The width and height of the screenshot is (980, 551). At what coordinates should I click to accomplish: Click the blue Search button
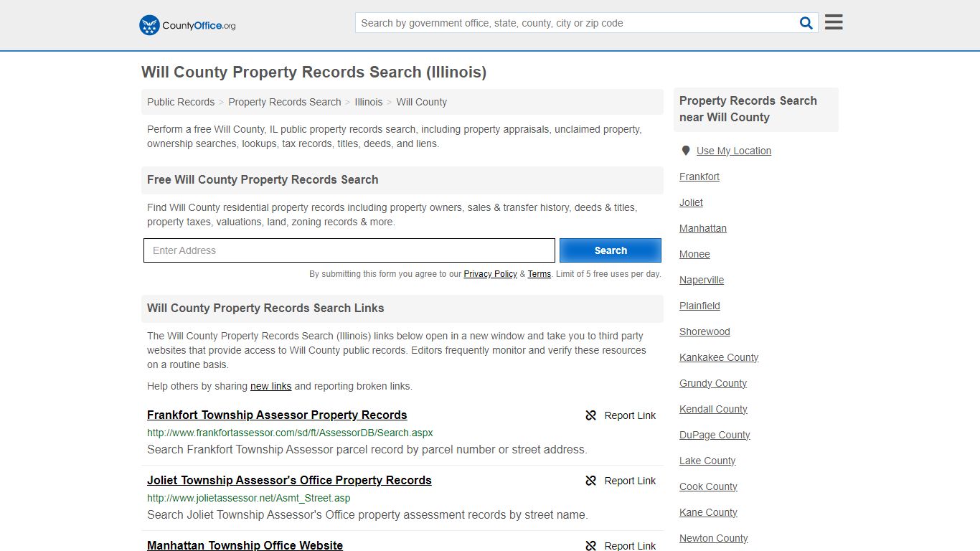tap(611, 250)
